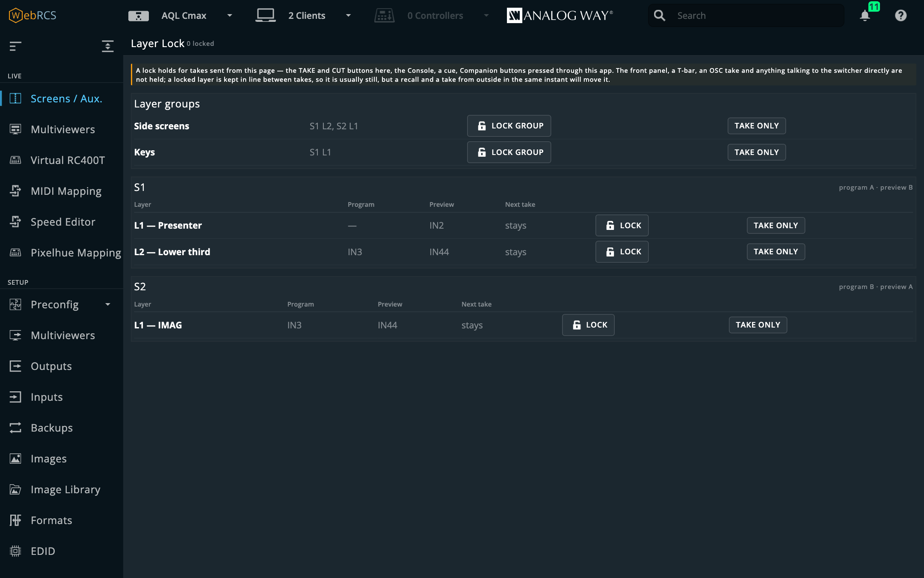The image size is (924, 578).
Task: Open the 0 Controllers dropdown
Action: coord(486,15)
